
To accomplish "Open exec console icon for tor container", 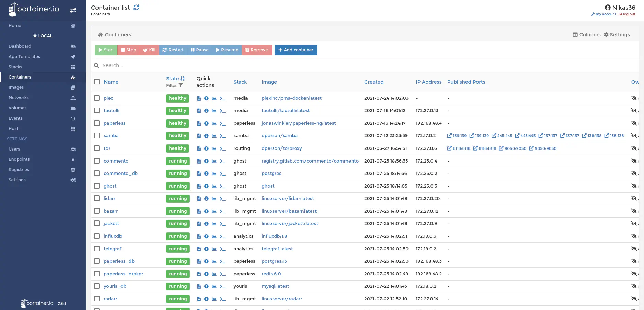I will 222,148.
